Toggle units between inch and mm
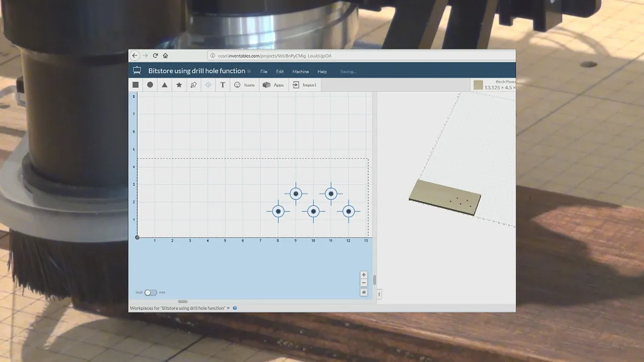The image size is (644, 362). [x=151, y=292]
